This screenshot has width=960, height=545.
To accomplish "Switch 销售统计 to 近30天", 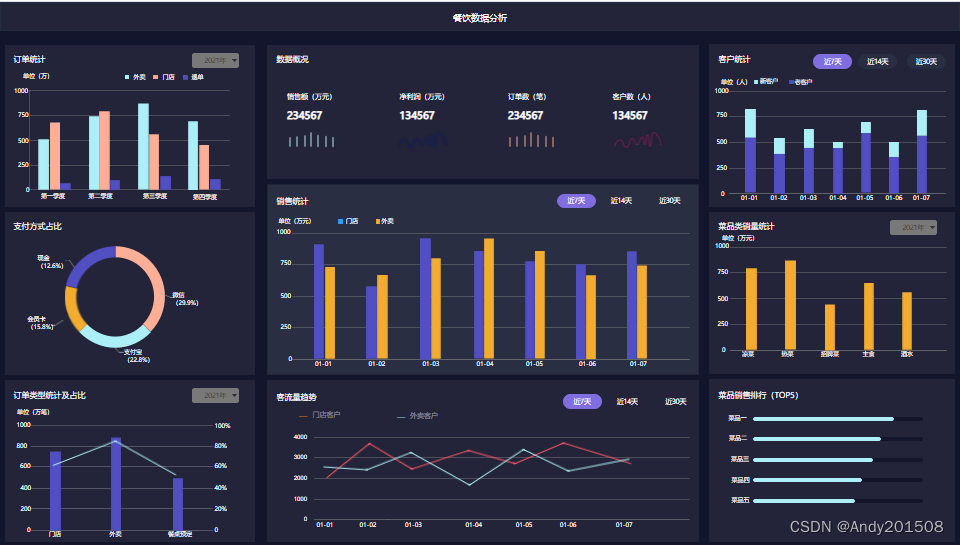I will [669, 201].
